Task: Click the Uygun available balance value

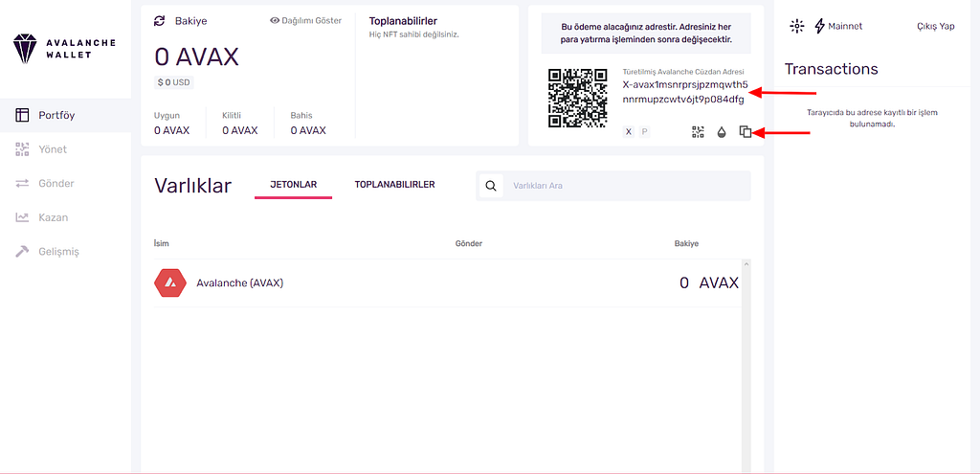Action: pyautogui.click(x=172, y=130)
